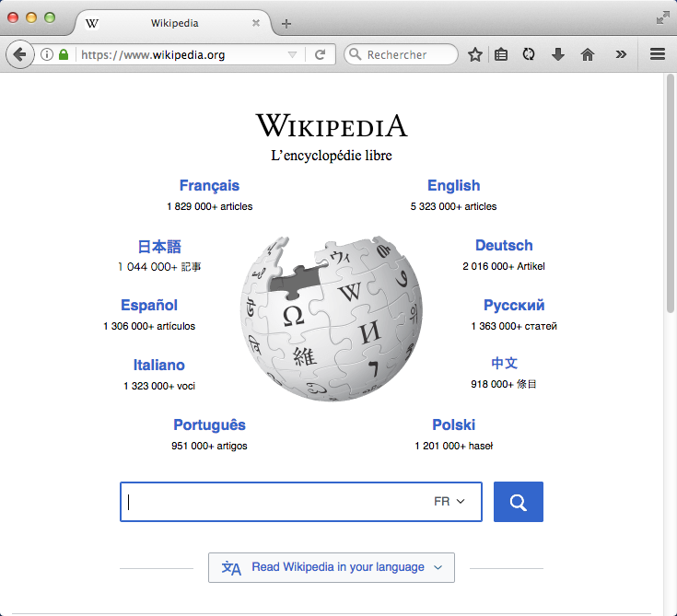Viewport: 677px width, 616px height.
Task: Show more toolbar items with the chevron
Action: click(621, 54)
